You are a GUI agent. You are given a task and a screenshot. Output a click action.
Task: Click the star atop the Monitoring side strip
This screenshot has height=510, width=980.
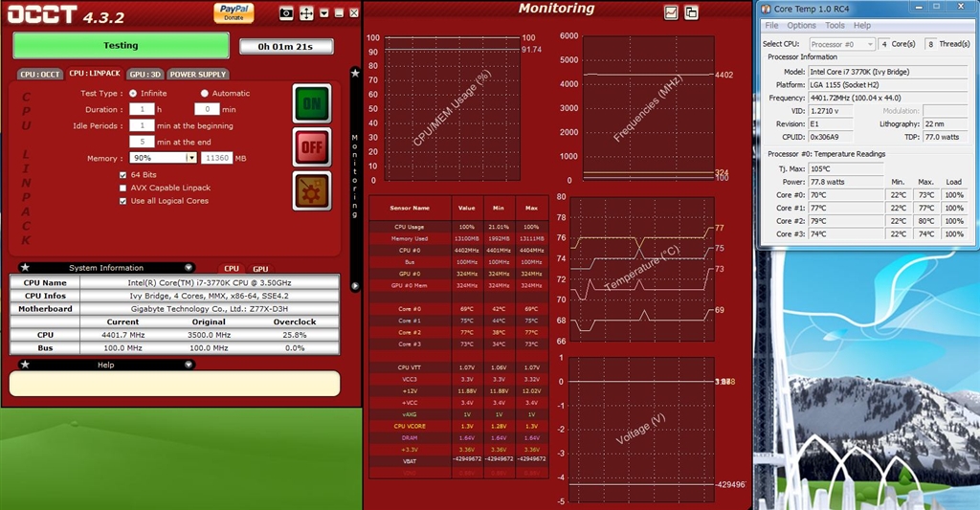coord(355,73)
